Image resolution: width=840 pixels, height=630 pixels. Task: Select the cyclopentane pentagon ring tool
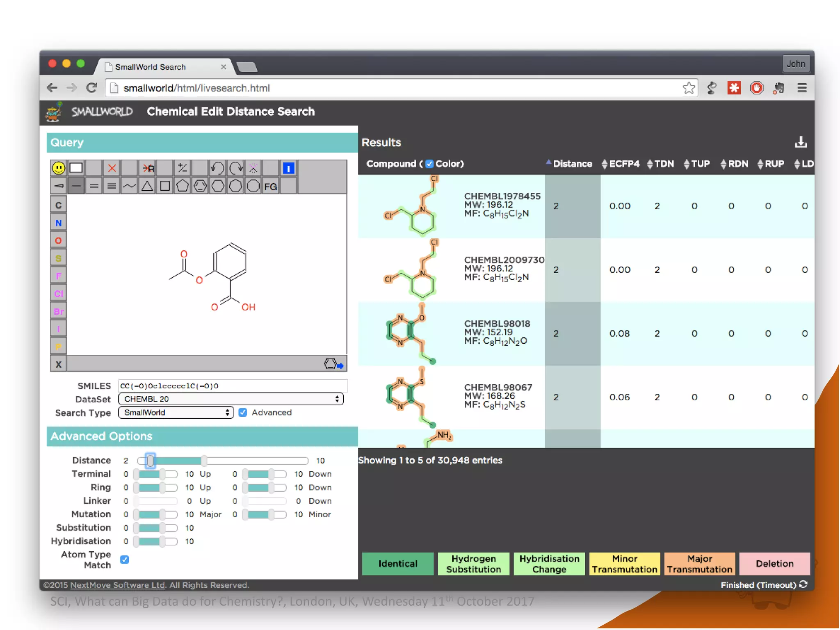183,186
